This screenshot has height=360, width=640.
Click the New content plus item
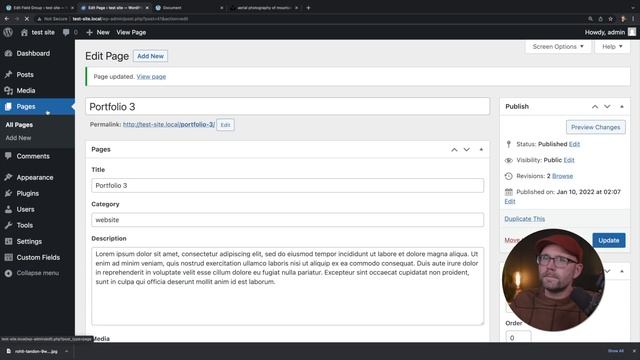point(98,32)
